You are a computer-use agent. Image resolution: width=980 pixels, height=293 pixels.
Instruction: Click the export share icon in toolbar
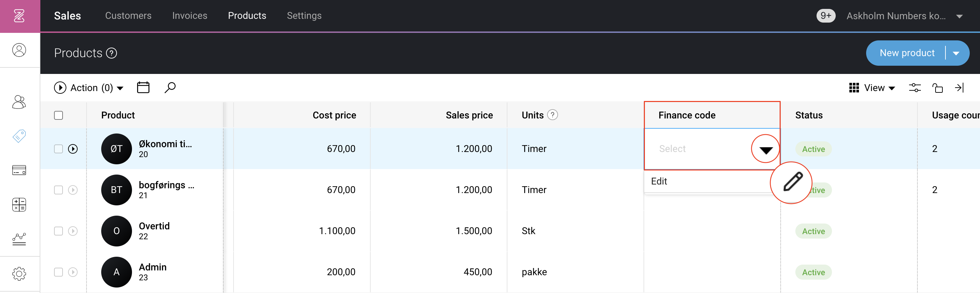[x=937, y=88]
